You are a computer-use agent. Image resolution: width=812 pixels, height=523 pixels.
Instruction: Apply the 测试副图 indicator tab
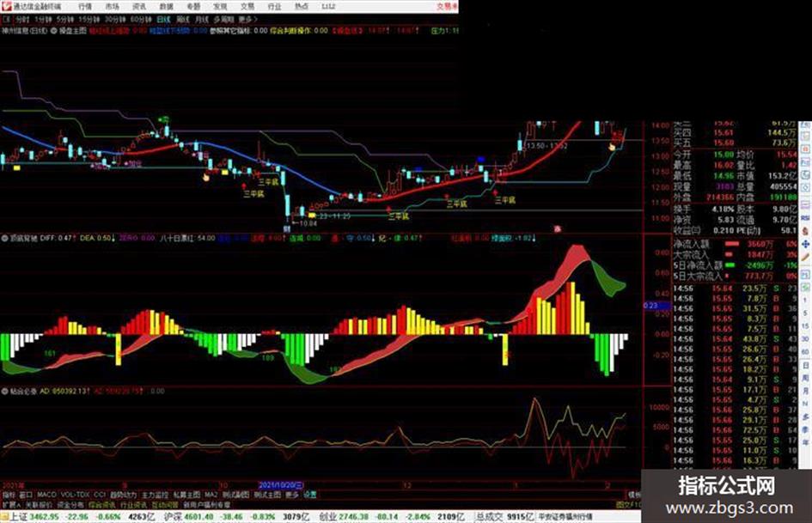pos(236,495)
